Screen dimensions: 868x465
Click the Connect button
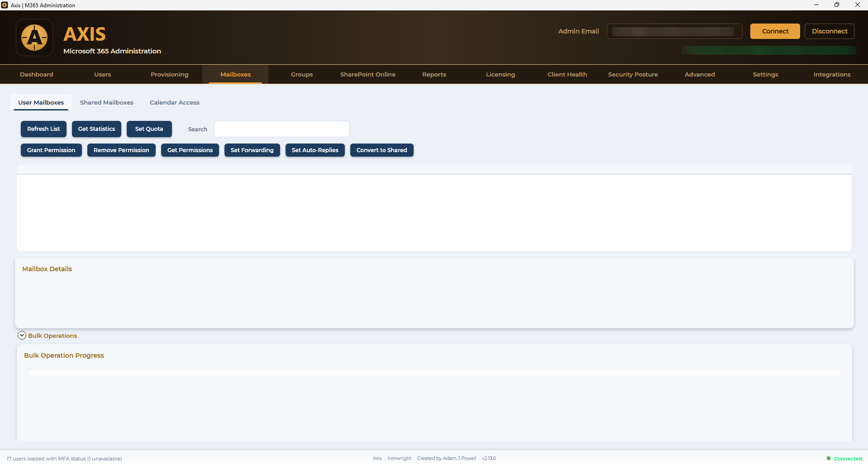775,31
